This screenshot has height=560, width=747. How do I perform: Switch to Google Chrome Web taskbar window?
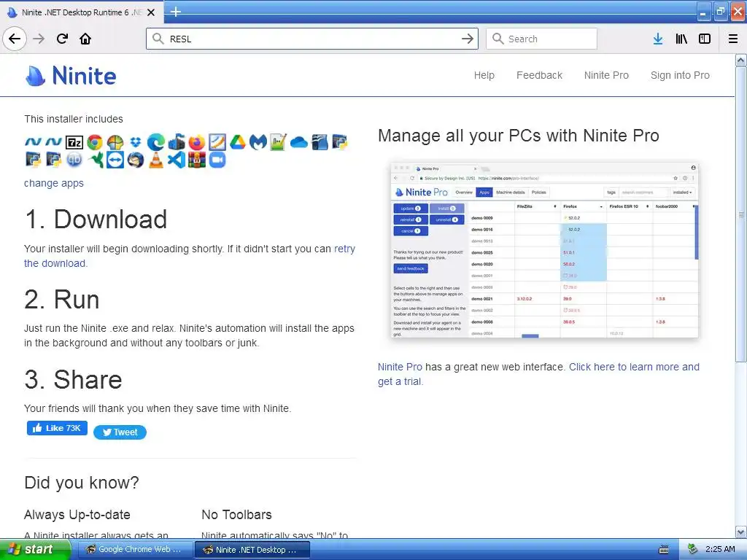134,550
